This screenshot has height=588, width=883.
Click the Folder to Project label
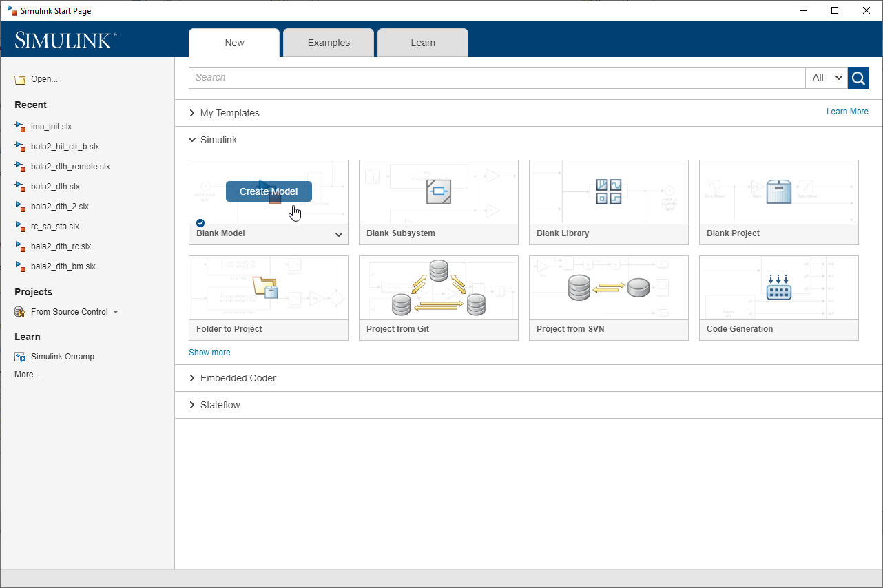coord(229,329)
